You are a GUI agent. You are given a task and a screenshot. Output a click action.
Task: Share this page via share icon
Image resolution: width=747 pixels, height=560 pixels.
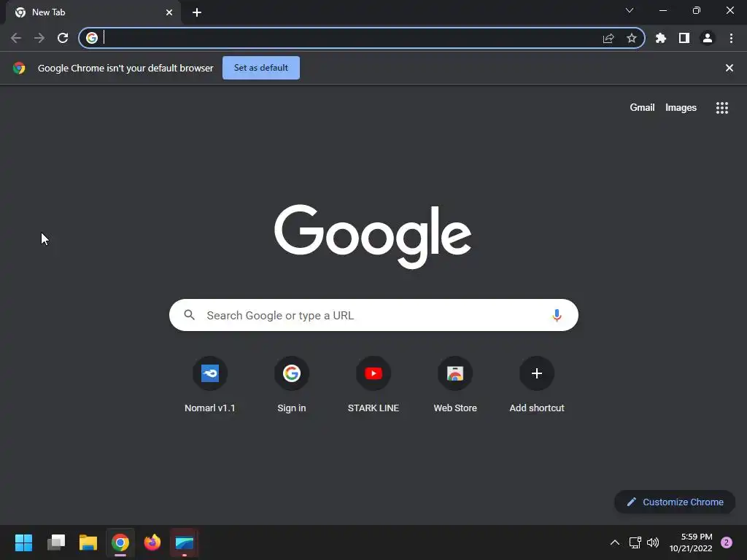tap(608, 38)
